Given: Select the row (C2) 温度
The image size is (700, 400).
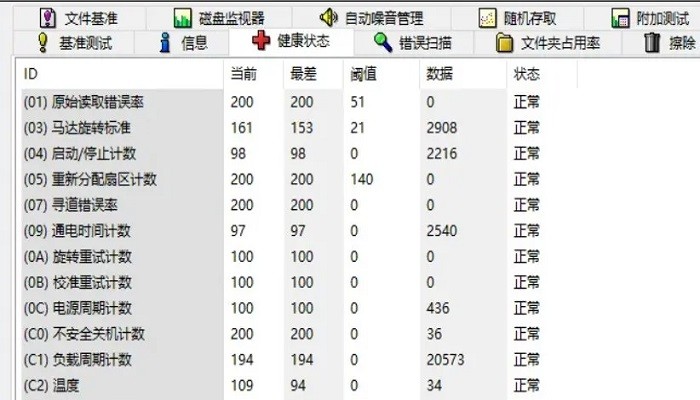Looking at the screenshot, I should pyautogui.click(x=299, y=386).
